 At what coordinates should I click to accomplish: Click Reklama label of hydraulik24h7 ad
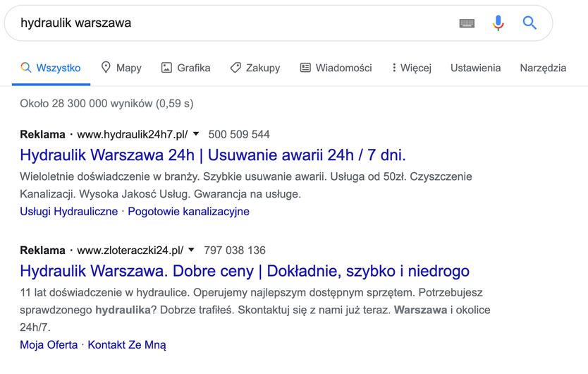42,135
